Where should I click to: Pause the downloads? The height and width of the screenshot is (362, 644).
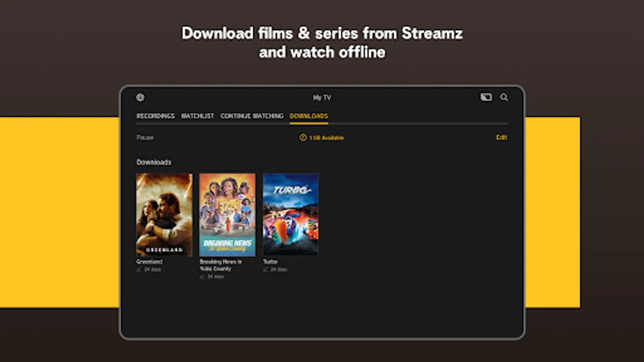145,138
